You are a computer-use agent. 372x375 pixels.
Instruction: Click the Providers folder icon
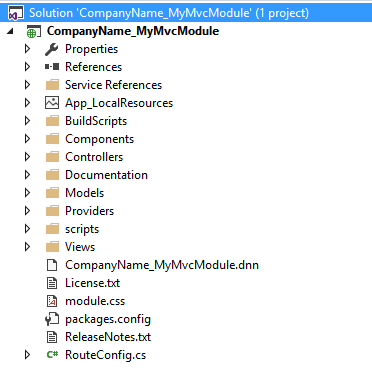(x=52, y=211)
